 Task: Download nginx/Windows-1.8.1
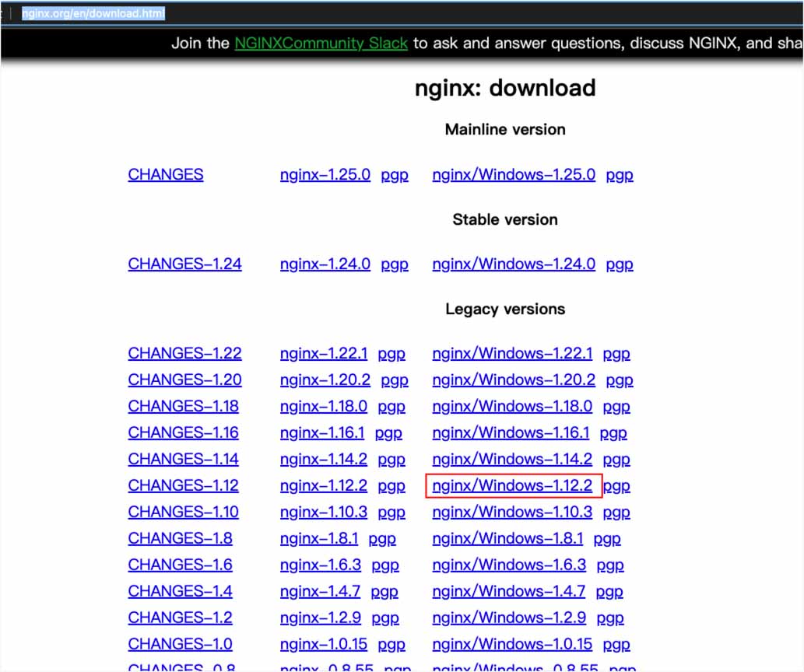pos(507,539)
